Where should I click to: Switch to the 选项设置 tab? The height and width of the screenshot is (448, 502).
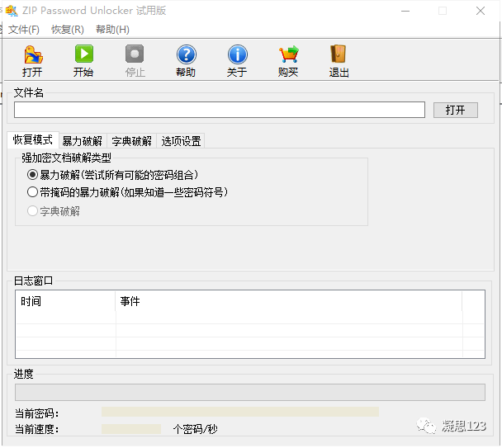(x=181, y=141)
